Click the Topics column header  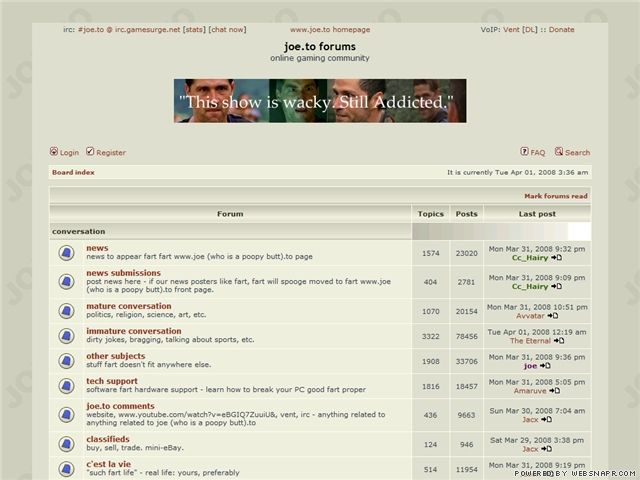(x=431, y=214)
